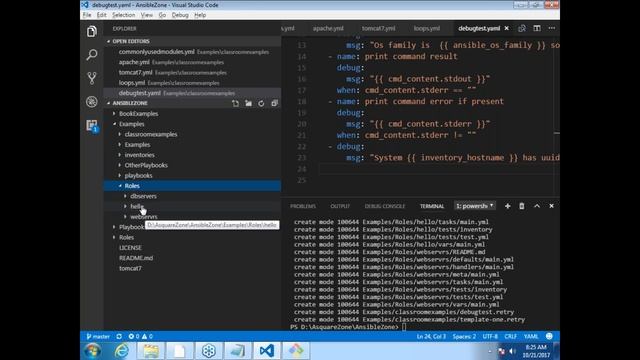Close the terminal panel
Viewport: 640px width, 360px height.
[551, 206]
